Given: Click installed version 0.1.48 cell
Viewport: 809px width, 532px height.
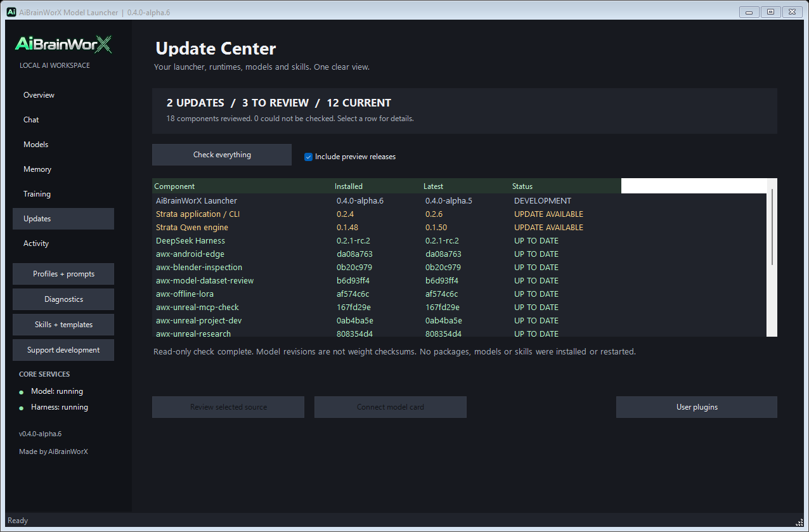Looking at the screenshot, I should (347, 228).
